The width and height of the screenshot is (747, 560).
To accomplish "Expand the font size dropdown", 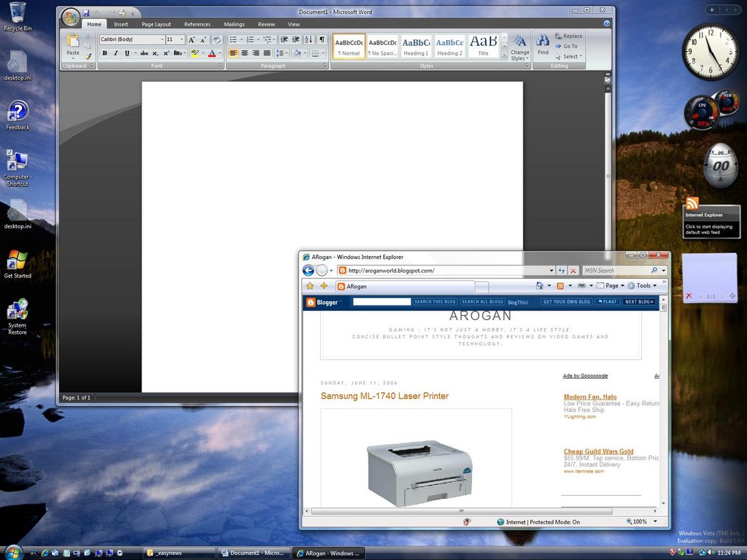I will tap(182, 39).
